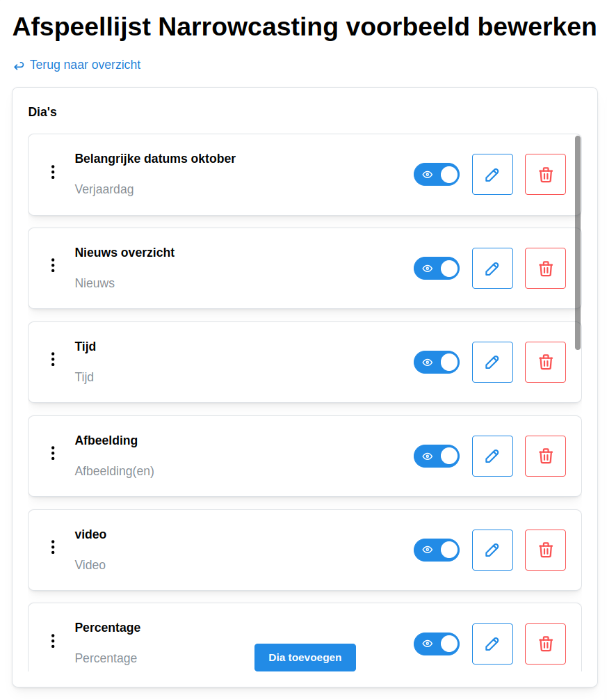Open editor for the video slide

[x=492, y=550]
